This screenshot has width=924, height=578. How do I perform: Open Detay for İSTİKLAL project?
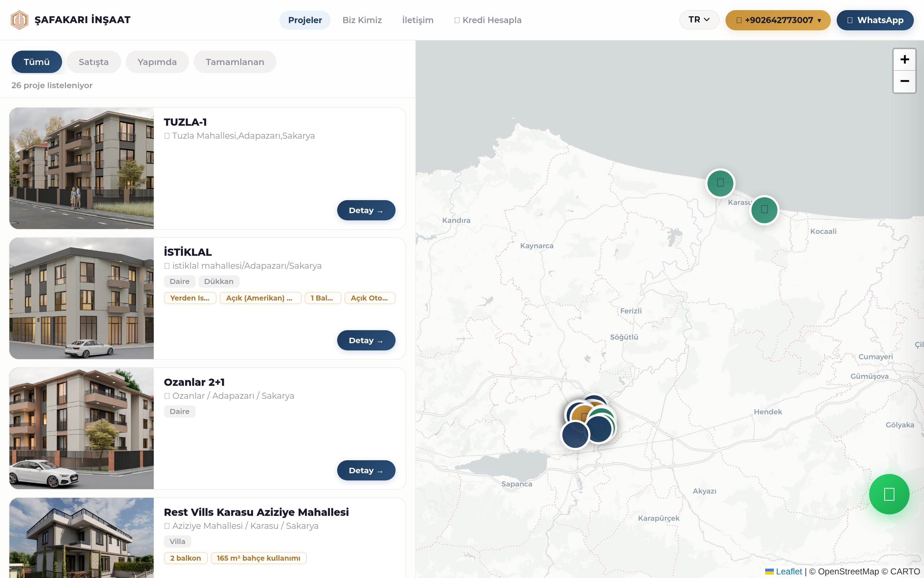tap(366, 340)
